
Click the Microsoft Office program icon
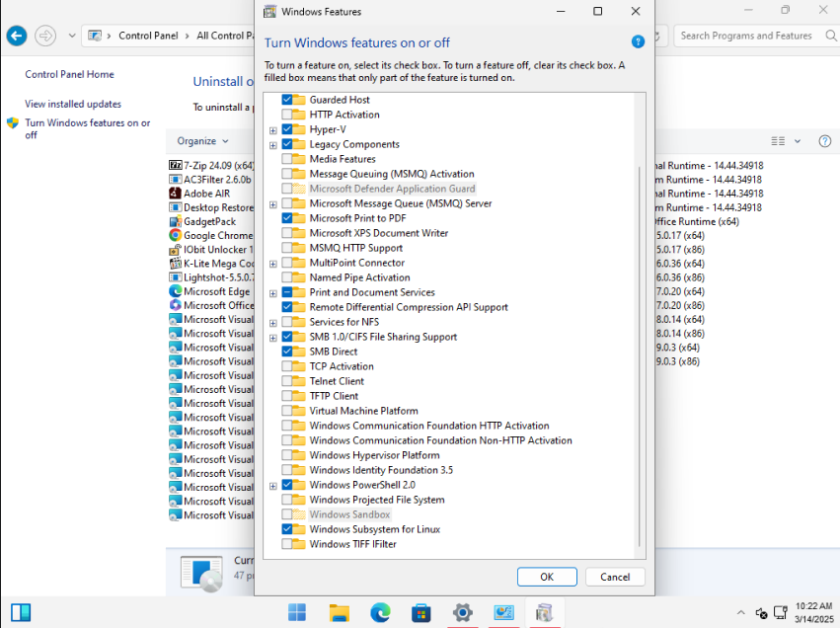[175, 305]
